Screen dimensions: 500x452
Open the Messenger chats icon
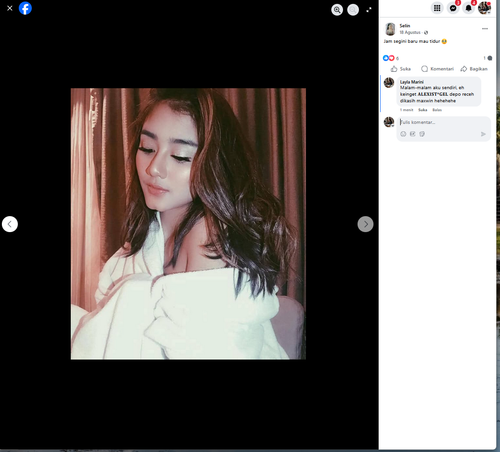pyautogui.click(x=453, y=8)
